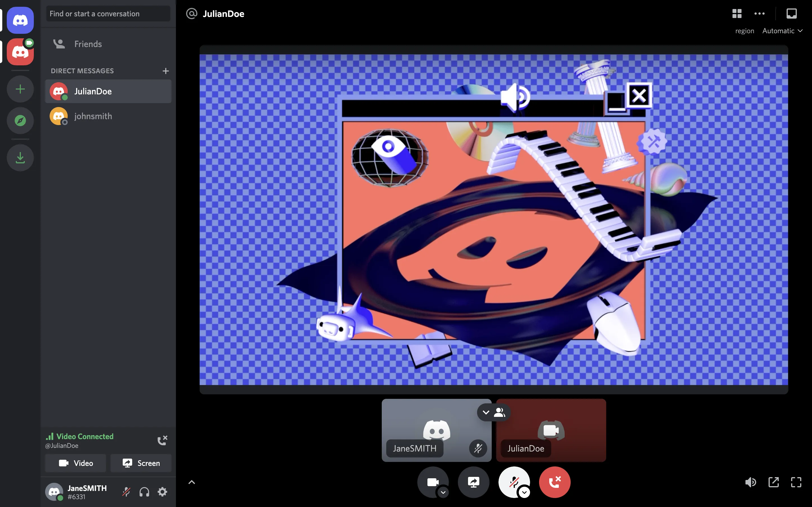
Task: Adjust call volume speaker icon
Action: 750,482
